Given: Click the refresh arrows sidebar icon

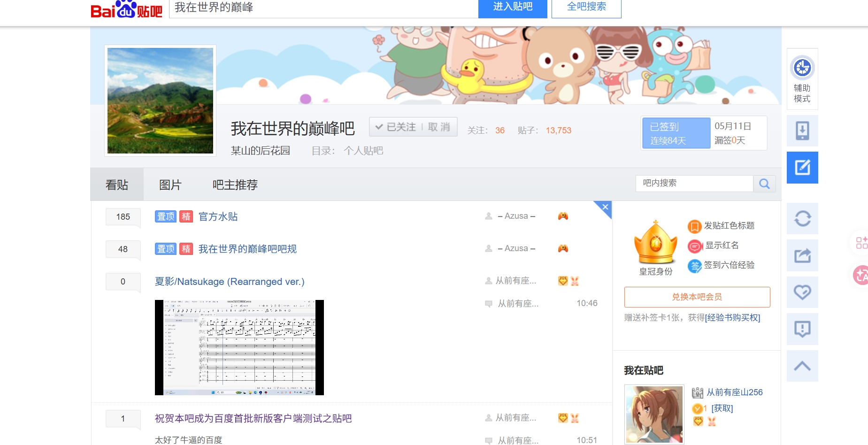Looking at the screenshot, I should [x=802, y=219].
